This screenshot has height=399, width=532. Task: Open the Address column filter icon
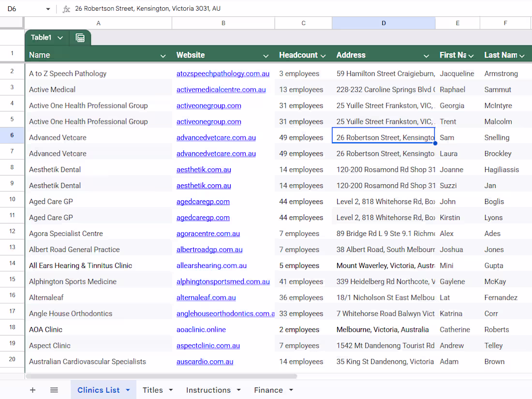[426, 55]
